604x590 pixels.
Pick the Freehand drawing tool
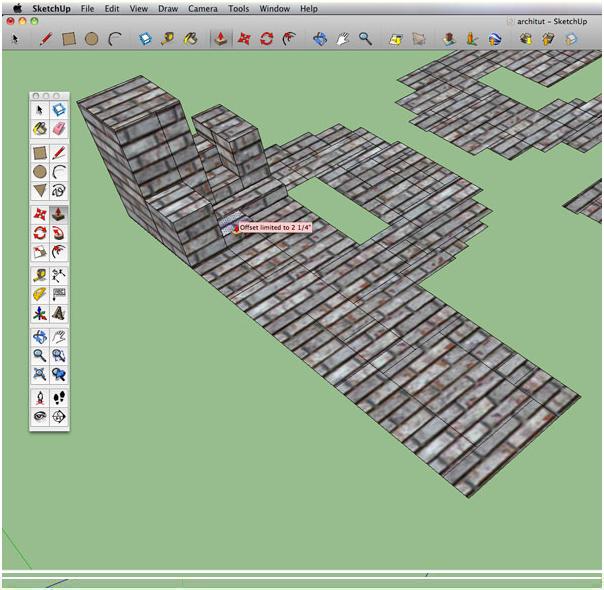(x=59, y=190)
